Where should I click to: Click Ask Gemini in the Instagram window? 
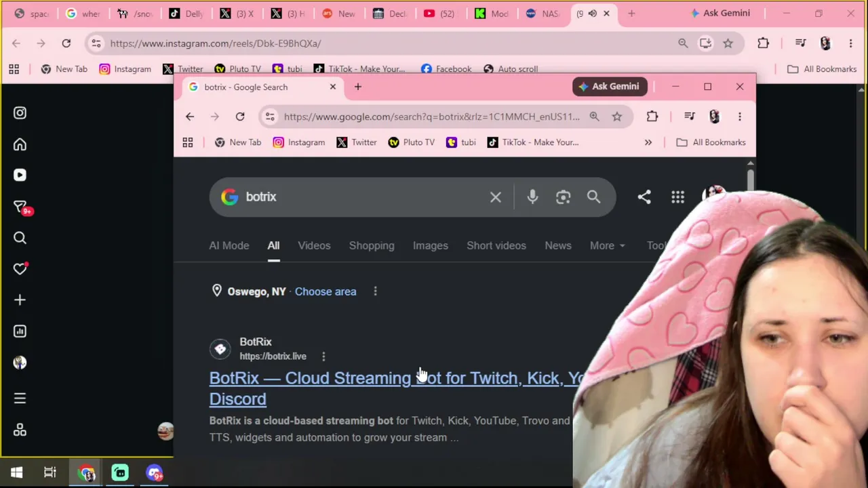719,14
